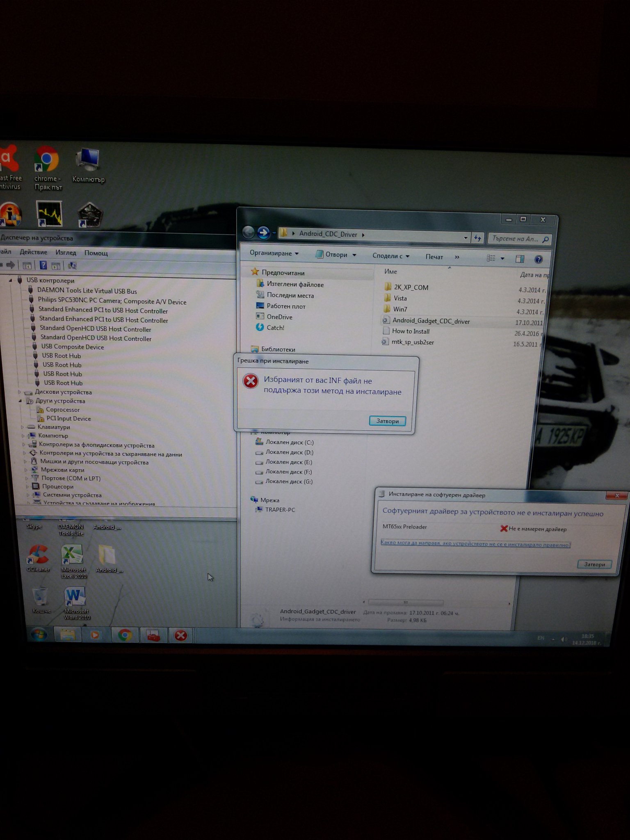Open Explorer help with the question mark icon
This screenshot has width=630, height=840.
coord(539,259)
